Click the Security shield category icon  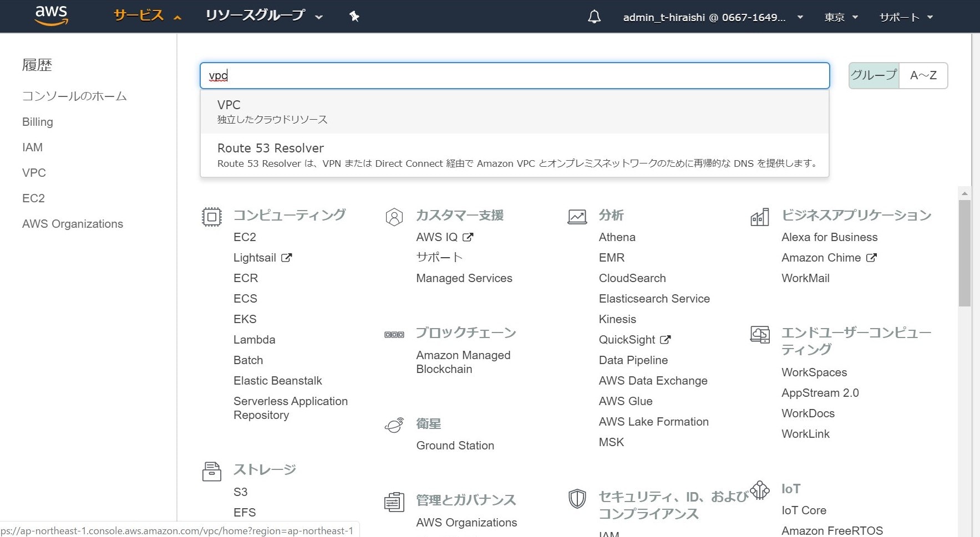pos(577,498)
